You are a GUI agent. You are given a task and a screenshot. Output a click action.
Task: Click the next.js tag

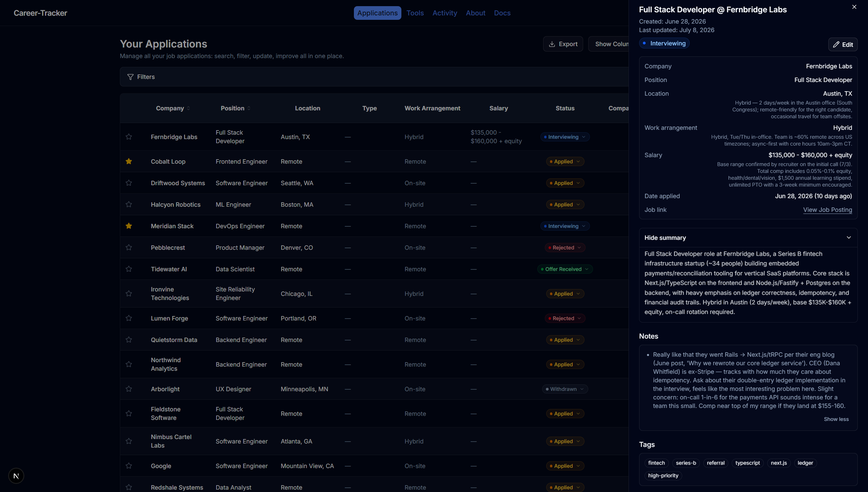tap(779, 463)
